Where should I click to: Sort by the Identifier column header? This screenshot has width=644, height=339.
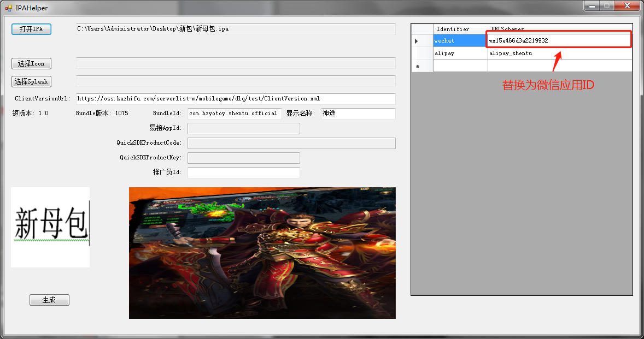(460, 29)
